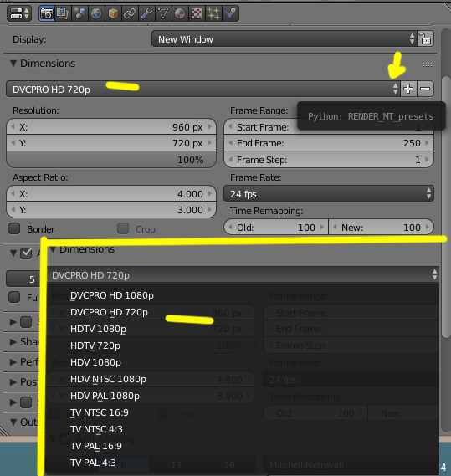Open the Render Layers properties tab
Viewport: 451px width, 476px height.
click(63, 13)
